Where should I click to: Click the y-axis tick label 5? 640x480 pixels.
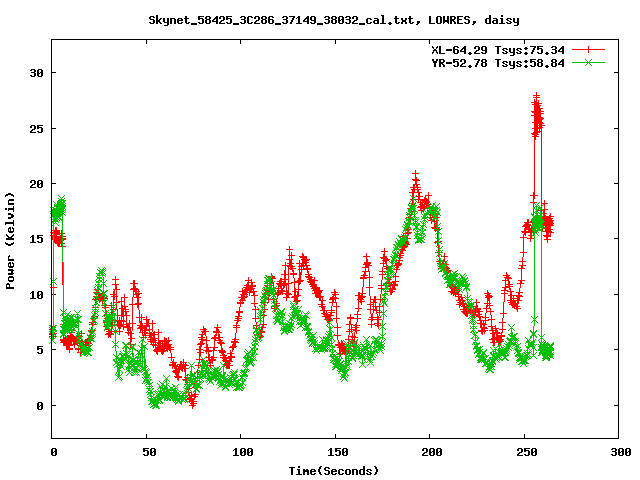tap(40, 350)
